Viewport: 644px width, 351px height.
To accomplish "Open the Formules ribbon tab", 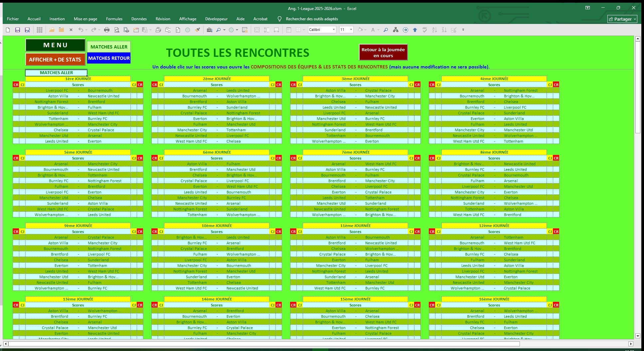I will 114,19.
